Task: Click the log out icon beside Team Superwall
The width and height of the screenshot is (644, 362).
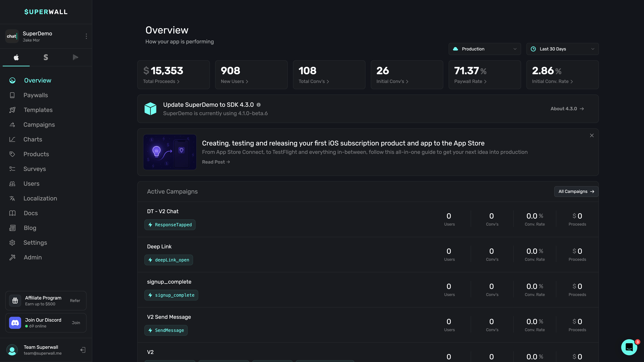Action: pos(83,350)
